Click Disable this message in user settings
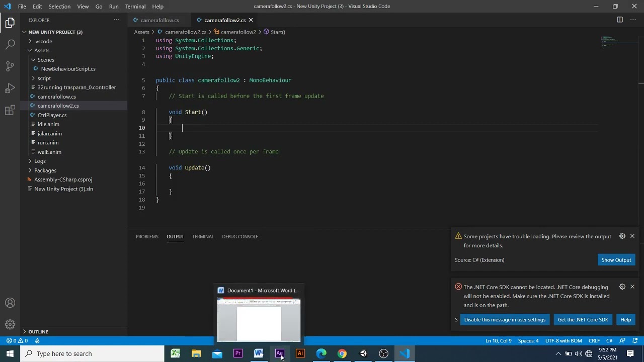The height and width of the screenshot is (362, 644). (x=505, y=320)
